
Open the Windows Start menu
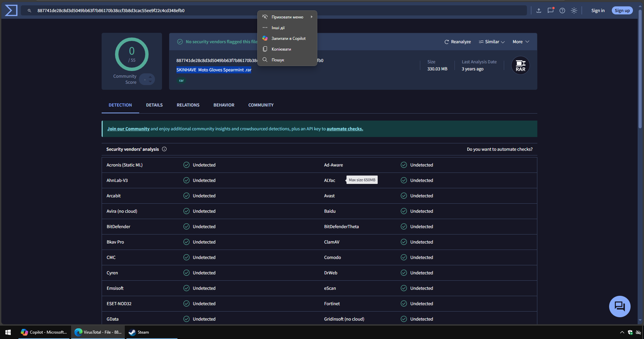tap(8, 332)
